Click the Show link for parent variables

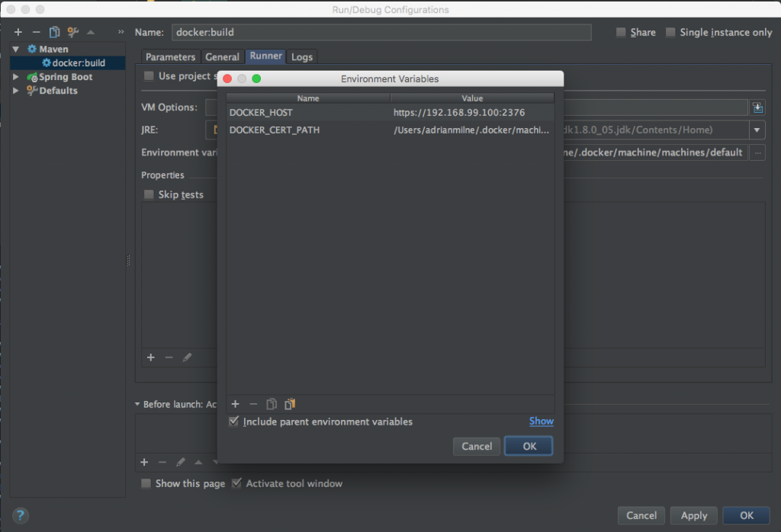541,421
